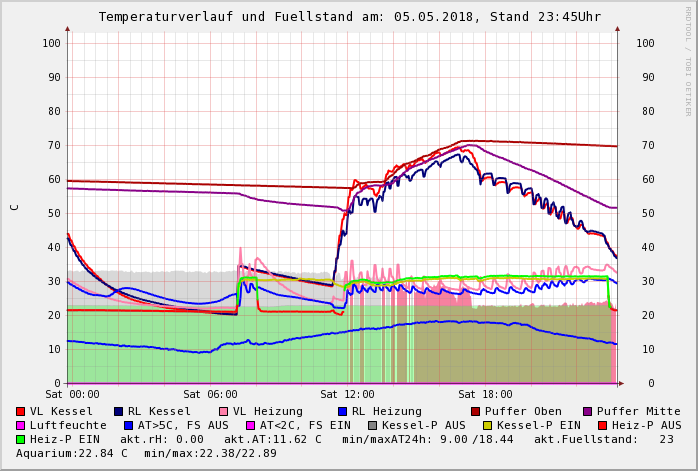The width and height of the screenshot is (698, 471).
Task: Click the Puffer Oben color swatch
Action: 475,411
